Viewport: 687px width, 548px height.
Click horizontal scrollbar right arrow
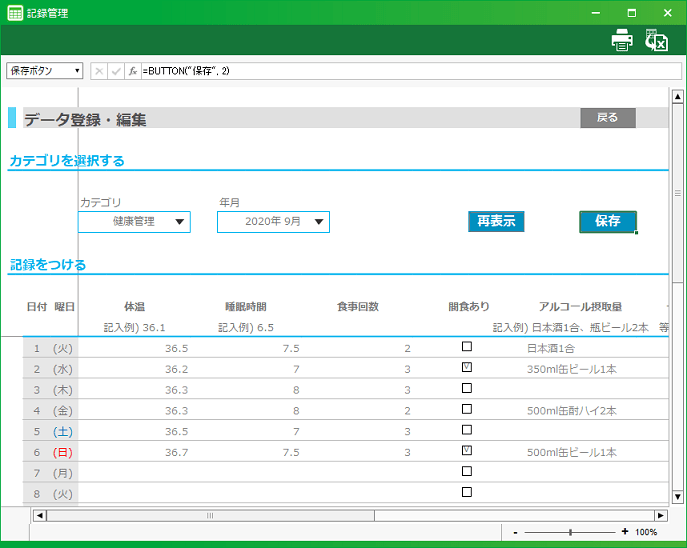click(661, 516)
